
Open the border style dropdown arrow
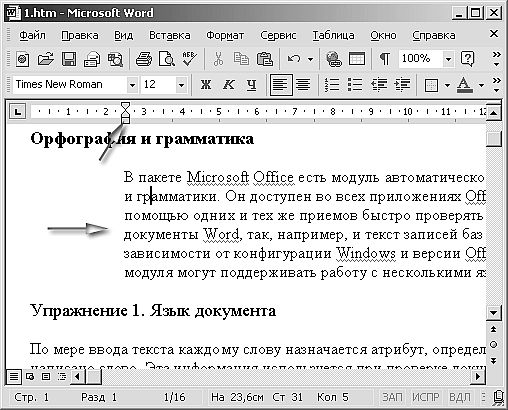click(447, 86)
